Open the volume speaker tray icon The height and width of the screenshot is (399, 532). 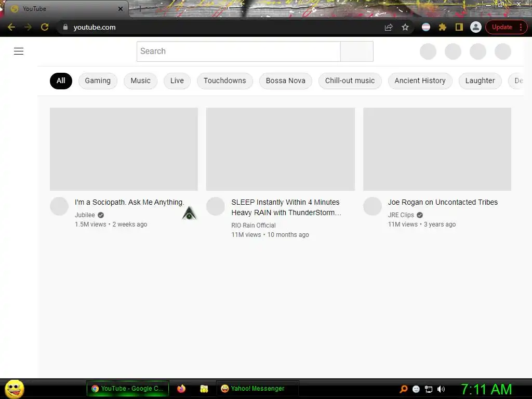click(x=441, y=389)
